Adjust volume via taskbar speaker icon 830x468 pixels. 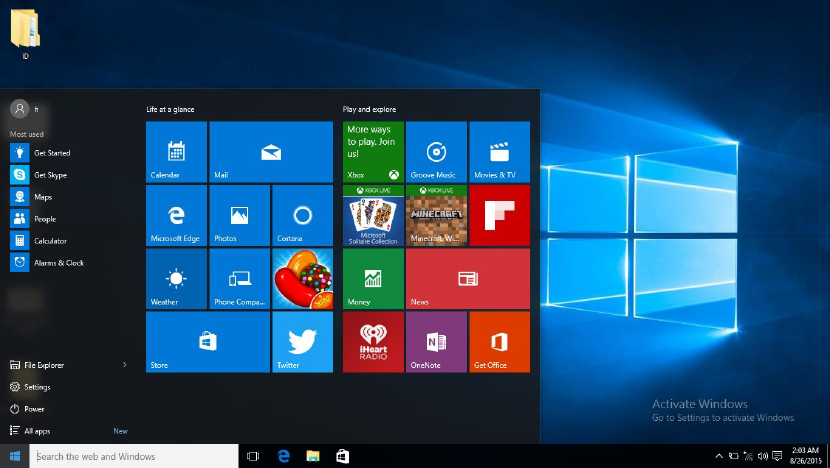(x=762, y=456)
